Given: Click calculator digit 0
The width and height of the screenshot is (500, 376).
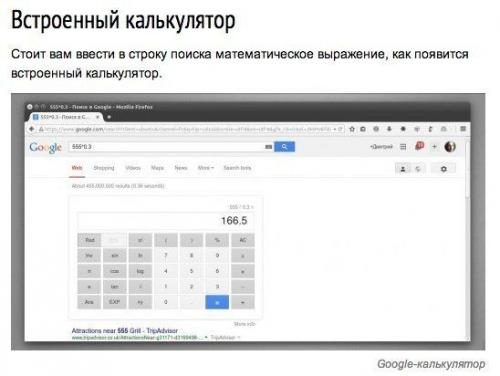Looking at the screenshot, I should coord(166,302).
